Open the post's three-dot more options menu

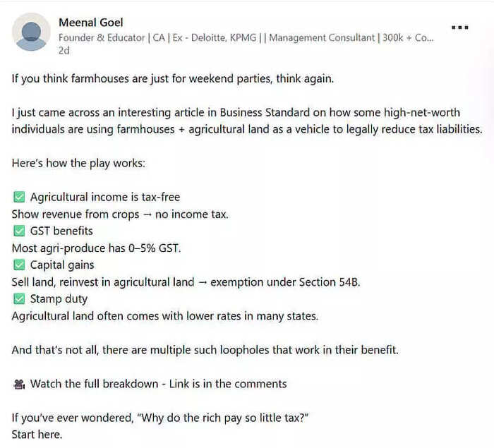click(x=459, y=28)
